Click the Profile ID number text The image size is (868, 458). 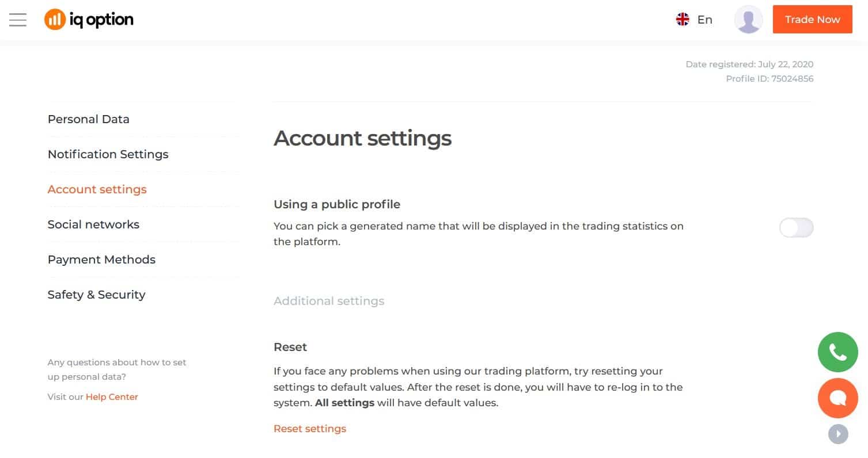click(792, 79)
